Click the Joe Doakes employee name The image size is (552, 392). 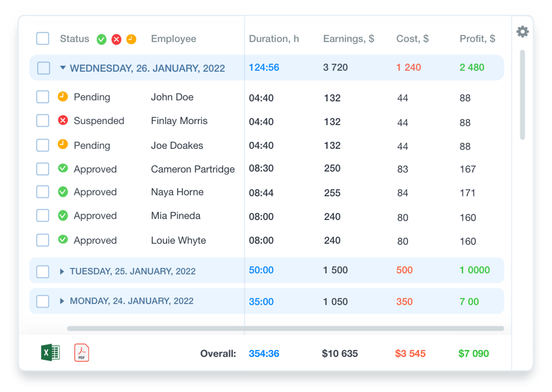pos(177,146)
